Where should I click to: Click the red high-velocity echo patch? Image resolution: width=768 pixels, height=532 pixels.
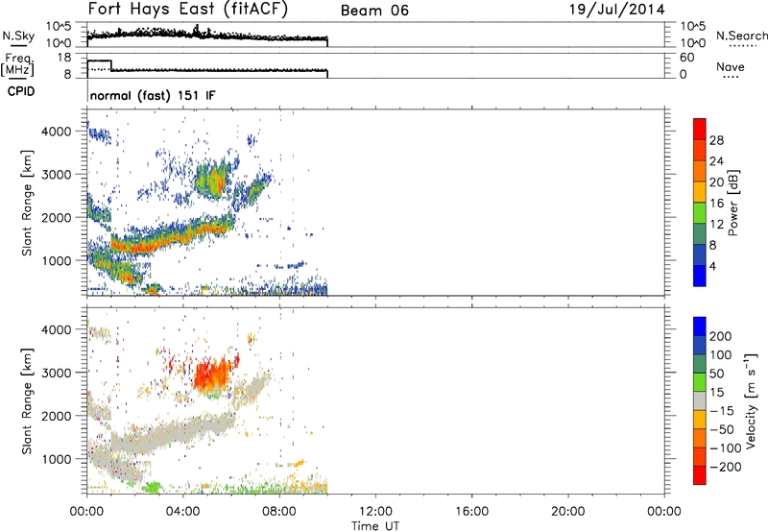click(214, 376)
